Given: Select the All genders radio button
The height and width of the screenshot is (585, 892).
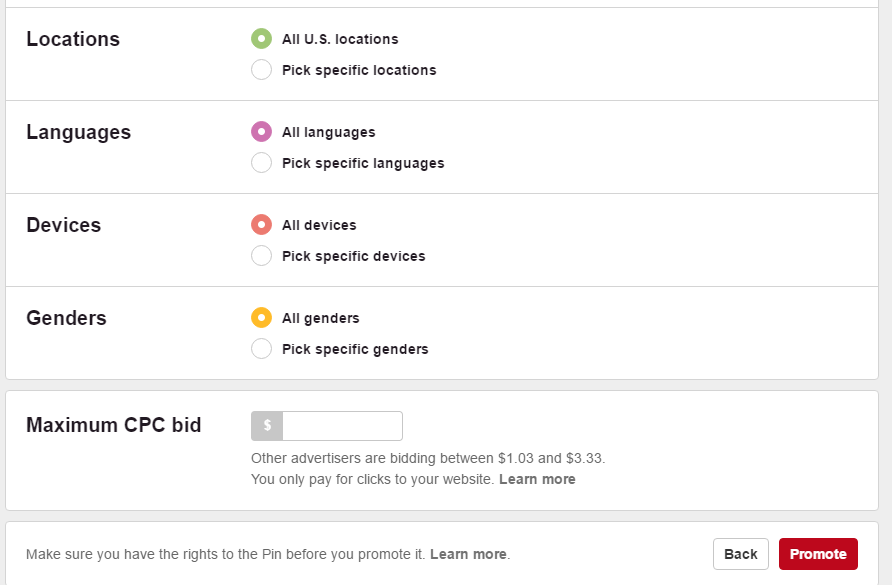Looking at the screenshot, I should point(261,318).
